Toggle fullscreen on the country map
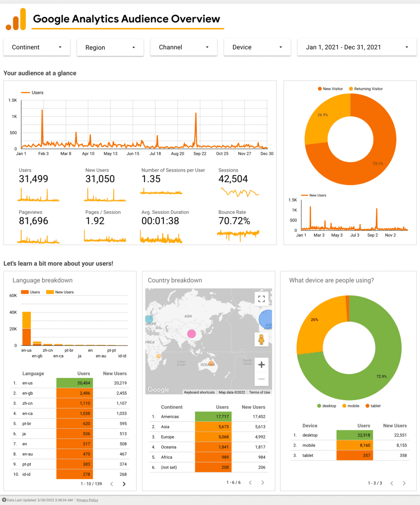 click(261, 299)
